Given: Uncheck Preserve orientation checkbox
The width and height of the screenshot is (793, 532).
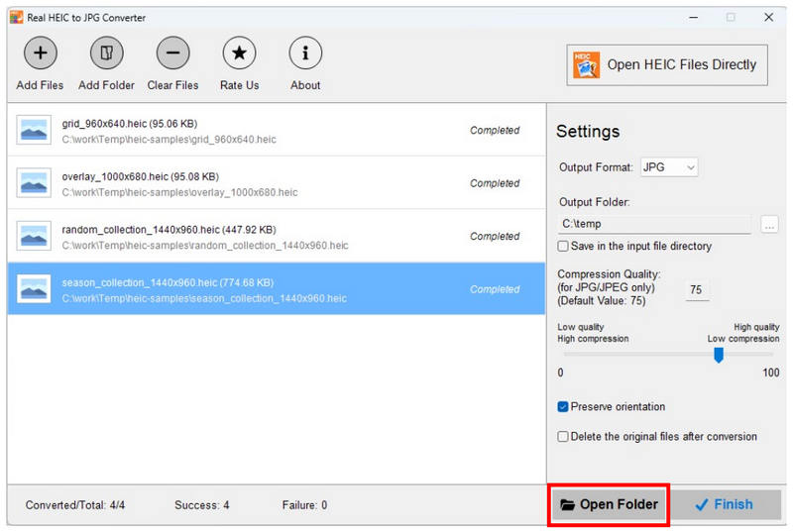Looking at the screenshot, I should click(x=563, y=407).
